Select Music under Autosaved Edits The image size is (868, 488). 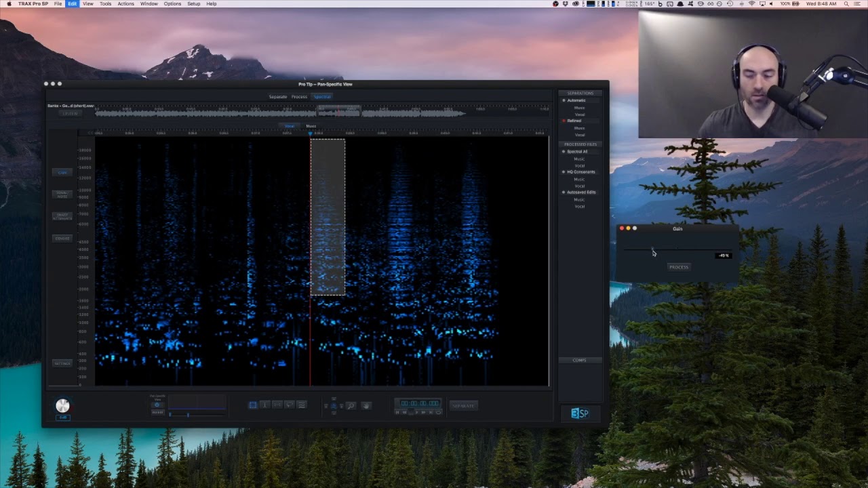(x=579, y=200)
